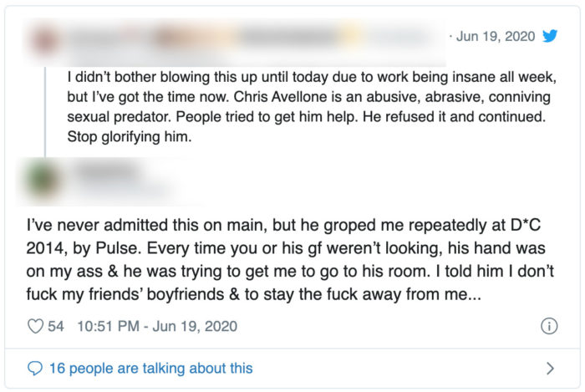The width and height of the screenshot is (585, 392).
Task: Open the quoted author's blurred avatar
Action: pyautogui.click(x=48, y=38)
